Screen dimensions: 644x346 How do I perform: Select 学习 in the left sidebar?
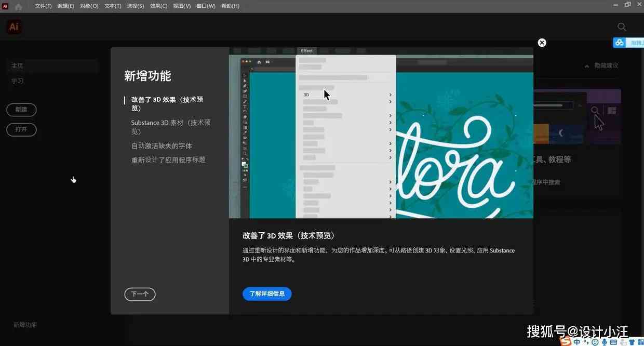(x=18, y=81)
